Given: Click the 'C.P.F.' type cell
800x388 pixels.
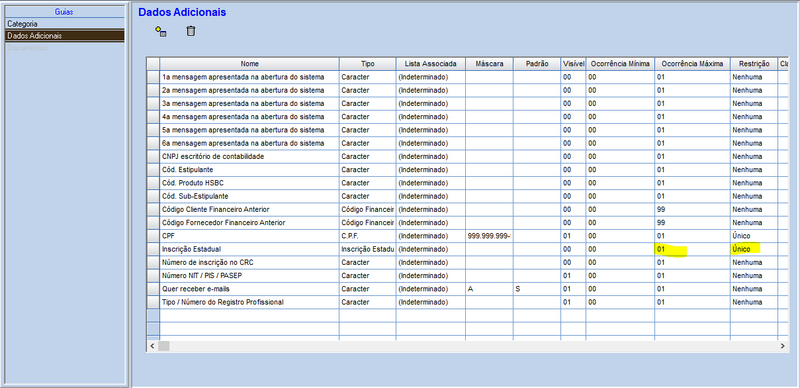Looking at the screenshot, I should [367, 236].
